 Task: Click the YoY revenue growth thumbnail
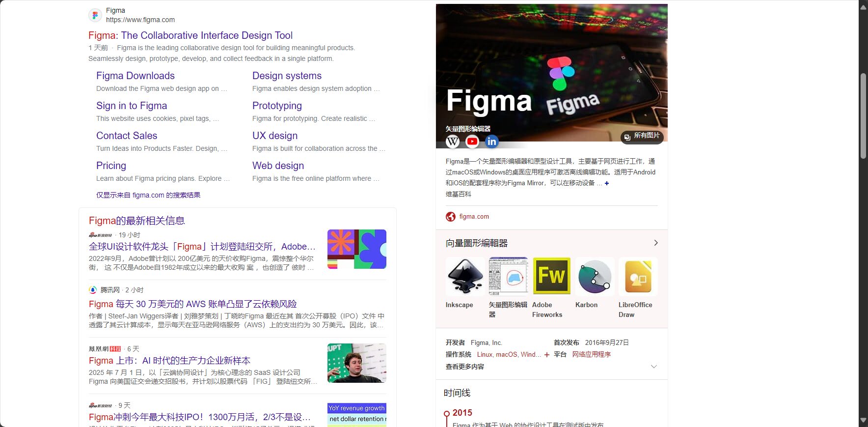pyautogui.click(x=357, y=415)
